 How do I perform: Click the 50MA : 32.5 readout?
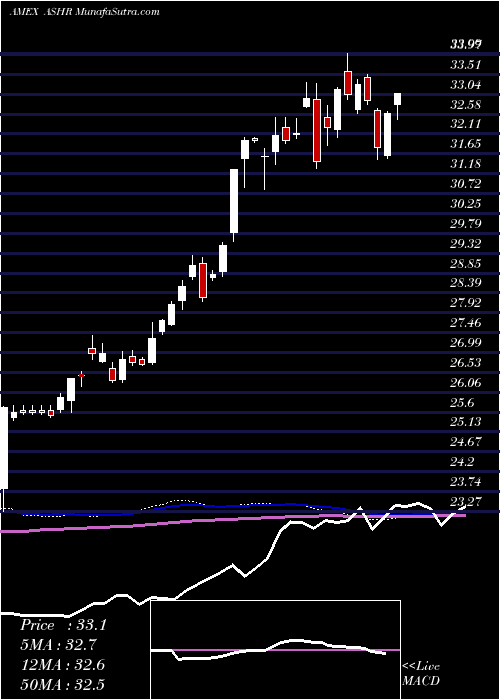point(63,684)
